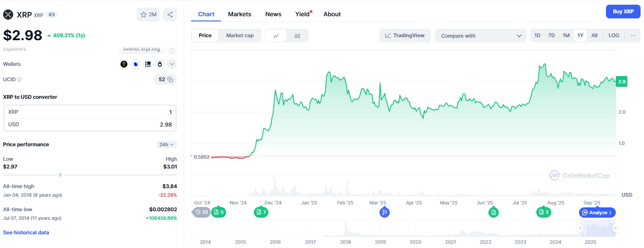Open the news marker near Jun '25
This screenshot has width=644, height=248.
pos(494,212)
